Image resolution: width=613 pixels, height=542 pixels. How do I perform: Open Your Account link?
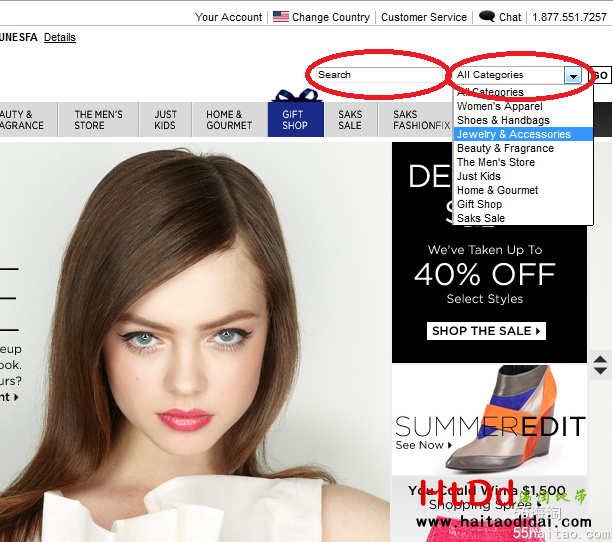pos(228,17)
